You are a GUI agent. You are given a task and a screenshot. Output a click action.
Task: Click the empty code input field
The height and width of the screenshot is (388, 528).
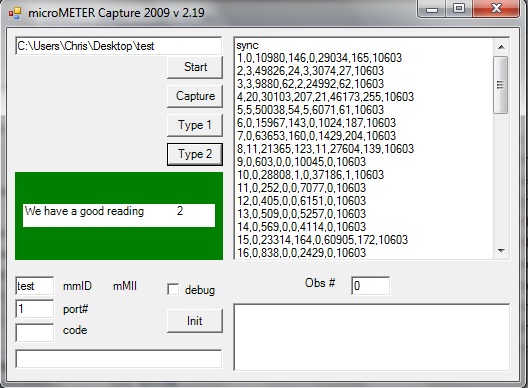(x=34, y=333)
